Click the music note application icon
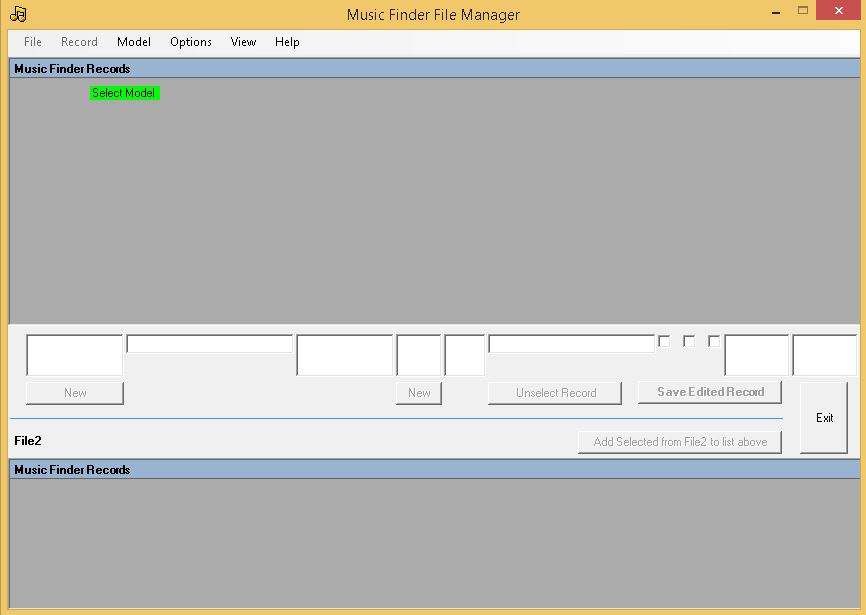The width and height of the screenshot is (866, 615). [x=17, y=13]
